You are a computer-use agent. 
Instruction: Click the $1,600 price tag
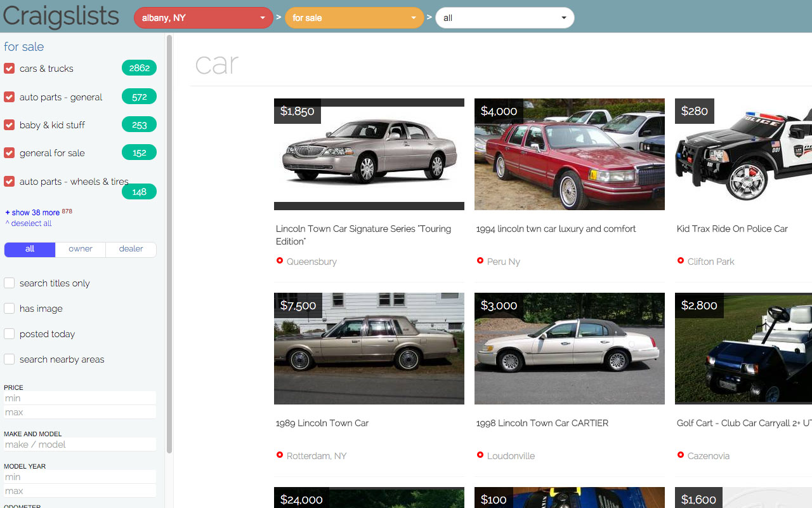698,499
